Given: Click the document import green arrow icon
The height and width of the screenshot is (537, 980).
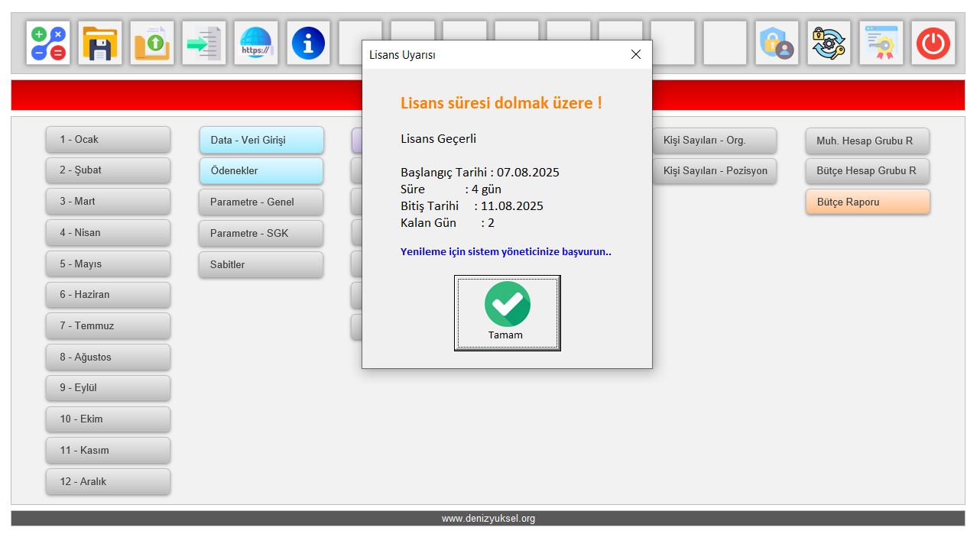Looking at the screenshot, I should (204, 43).
